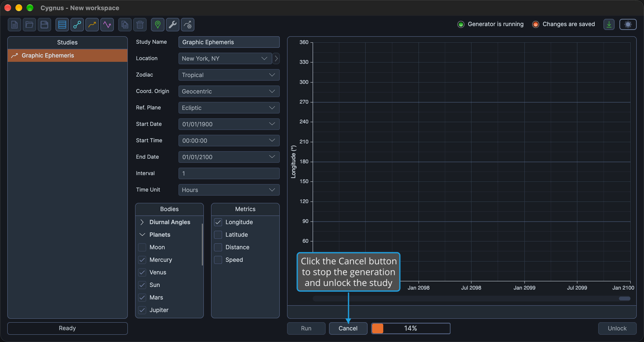Open the Time Unit Hours dropdown
Image resolution: width=644 pixels, height=342 pixels.
[x=229, y=190]
